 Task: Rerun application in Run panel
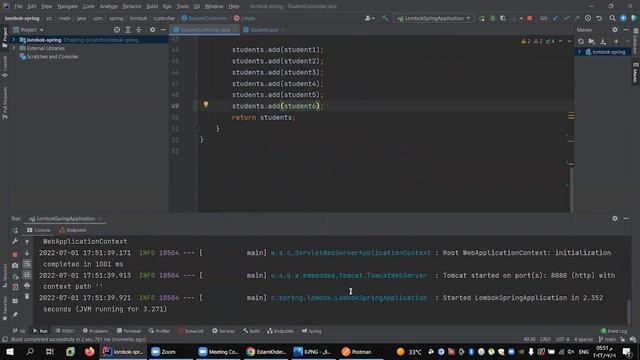coord(15,230)
